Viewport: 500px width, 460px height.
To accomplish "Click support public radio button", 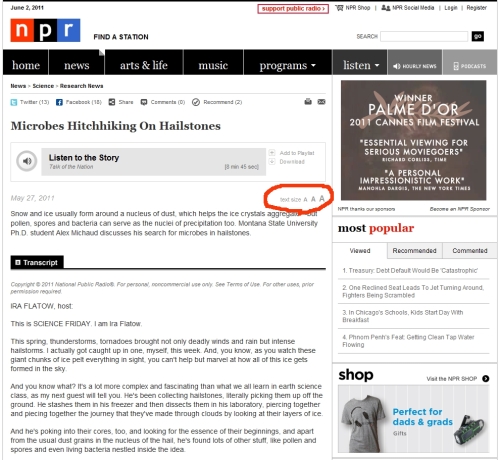I will [x=293, y=9].
